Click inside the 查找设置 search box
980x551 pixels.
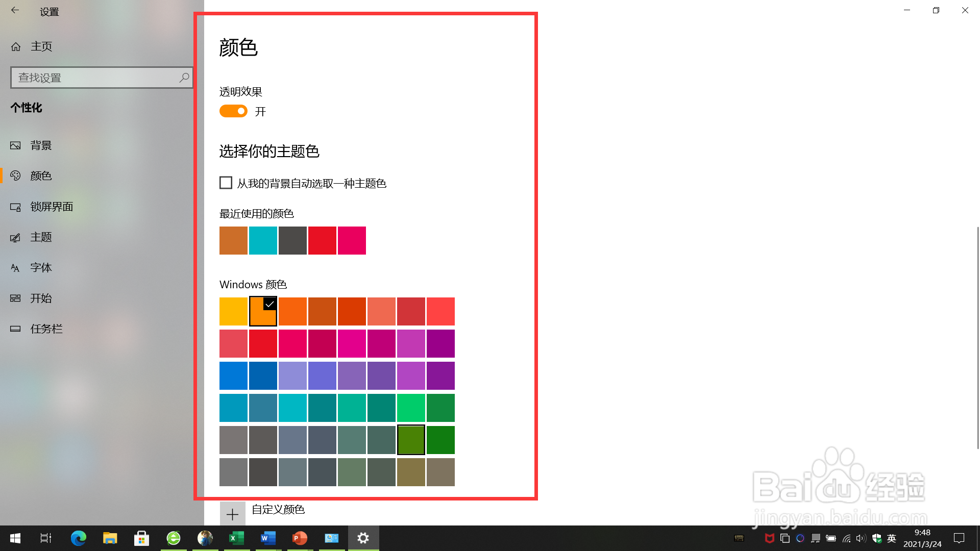pos(97,78)
